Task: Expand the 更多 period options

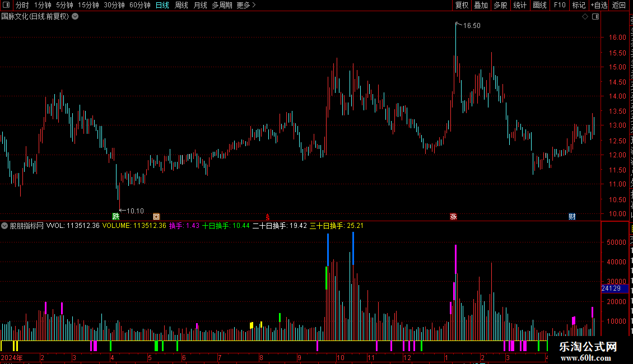Action: [246, 5]
